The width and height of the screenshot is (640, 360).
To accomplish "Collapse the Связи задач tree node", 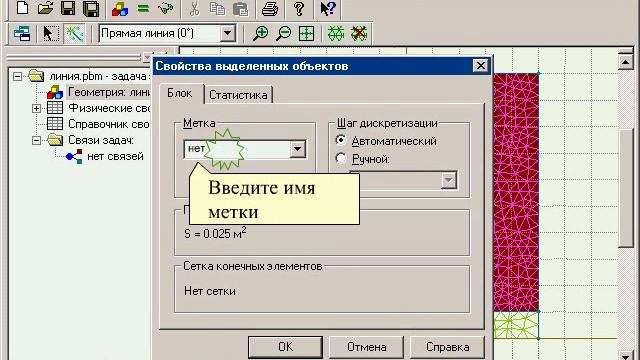I will click(x=36, y=140).
